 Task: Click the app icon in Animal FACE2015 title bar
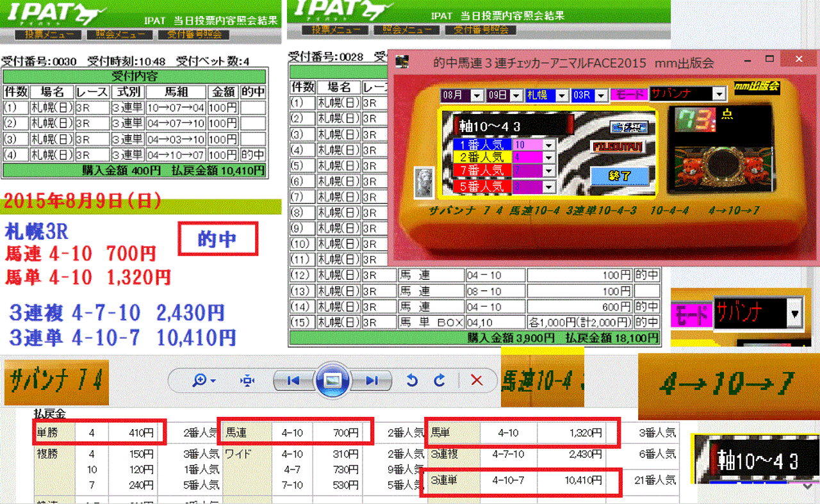(x=402, y=62)
